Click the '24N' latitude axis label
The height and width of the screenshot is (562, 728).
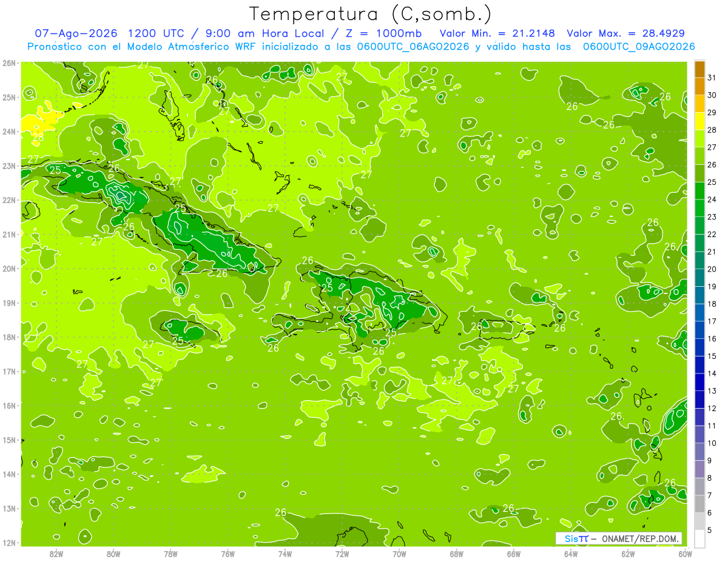pyautogui.click(x=9, y=132)
